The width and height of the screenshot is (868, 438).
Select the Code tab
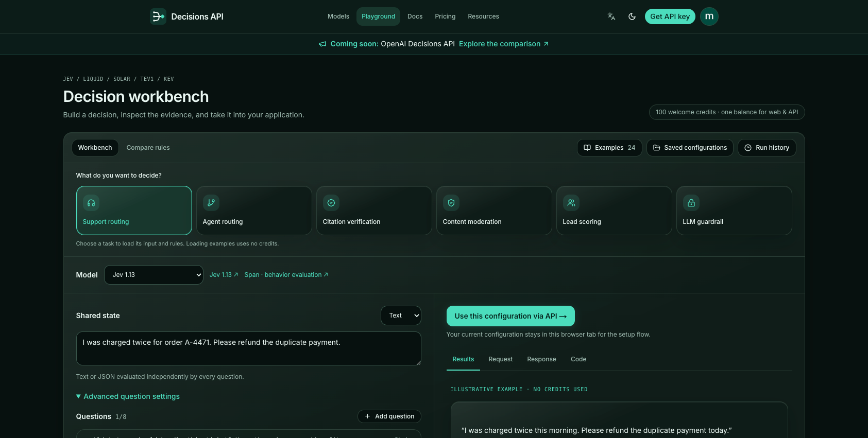click(x=578, y=359)
